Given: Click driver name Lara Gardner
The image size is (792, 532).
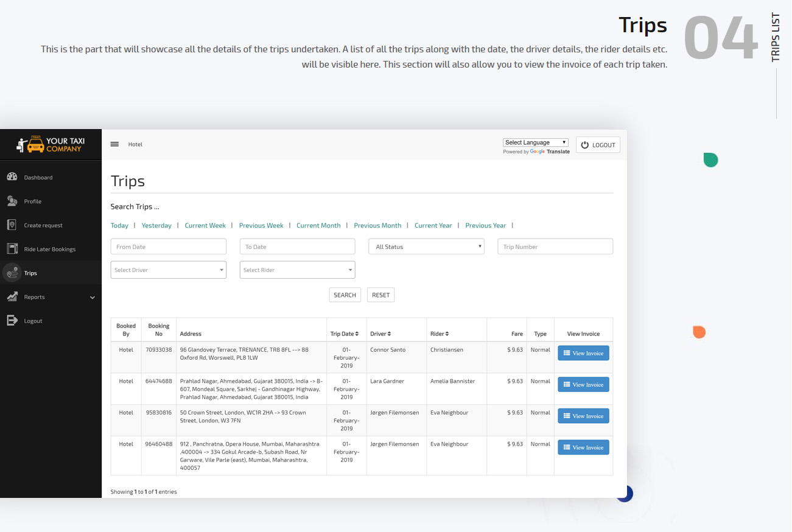Looking at the screenshot, I should point(388,381).
